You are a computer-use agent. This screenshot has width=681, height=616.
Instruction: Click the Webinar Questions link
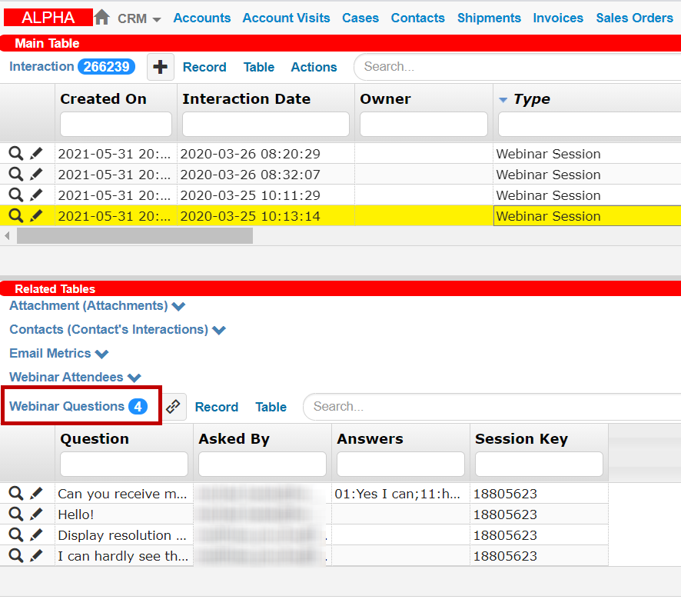[x=67, y=406]
